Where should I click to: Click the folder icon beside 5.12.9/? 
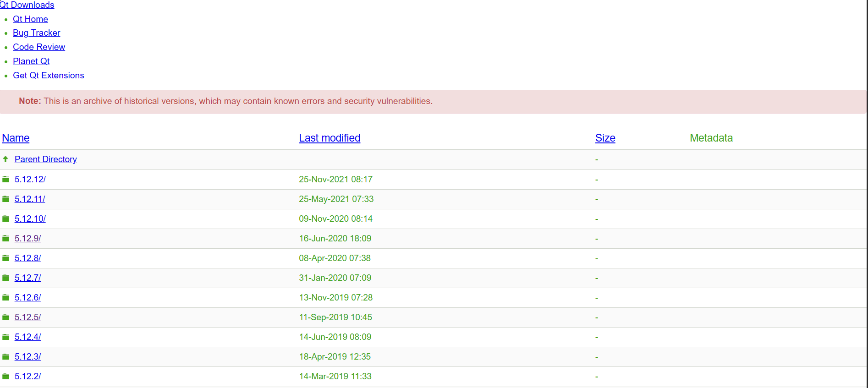click(5, 238)
